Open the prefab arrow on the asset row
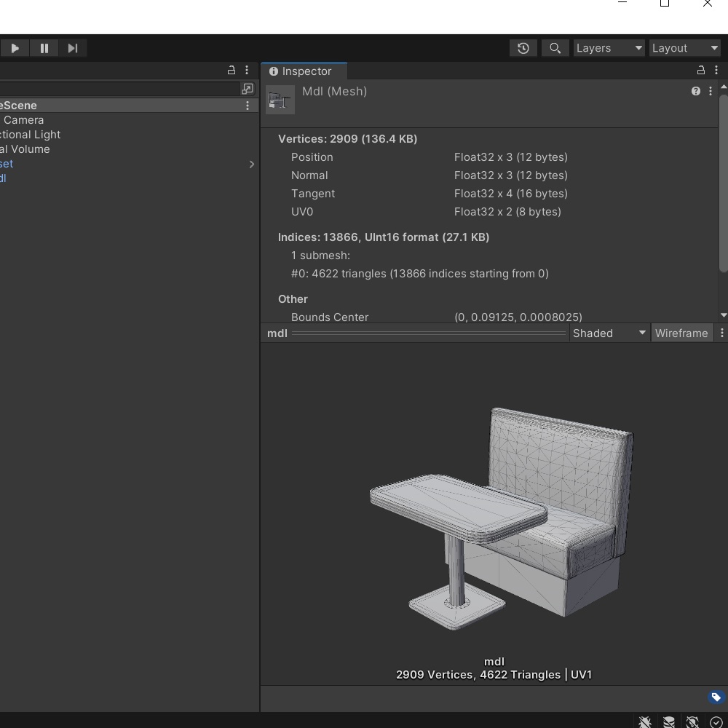Image resolution: width=728 pixels, height=728 pixels. 252,165
